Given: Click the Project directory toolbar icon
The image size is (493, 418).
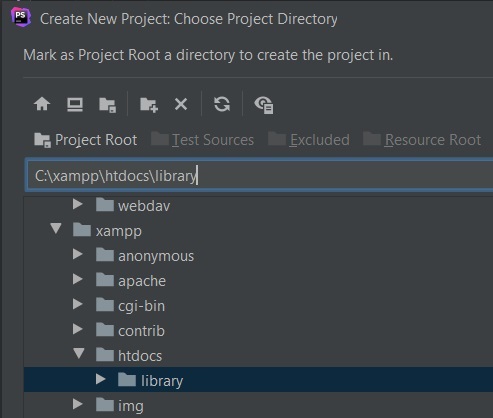Looking at the screenshot, I should [107, 105].
